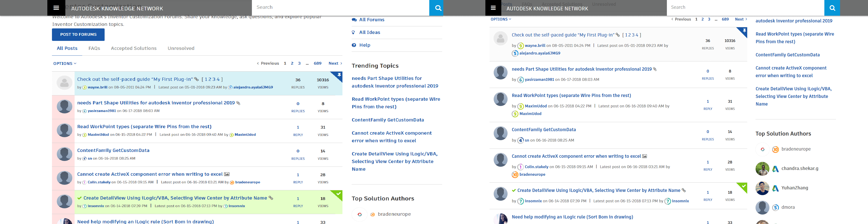Viewport: 868px width, 224px height.
Task: Open Help link in sidebar
Action: (365, 45)
